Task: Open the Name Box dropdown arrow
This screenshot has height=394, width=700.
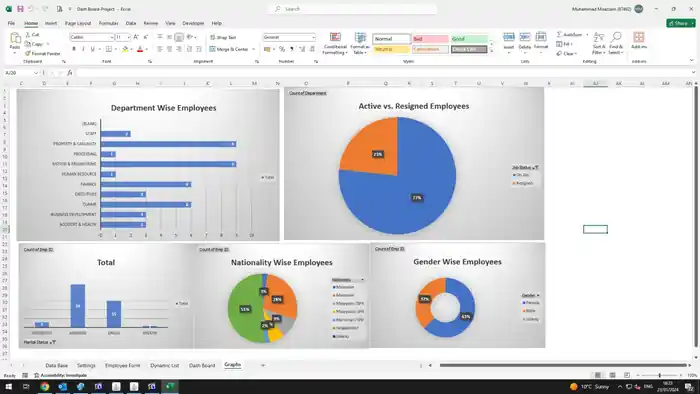Action: click(36, 73)
